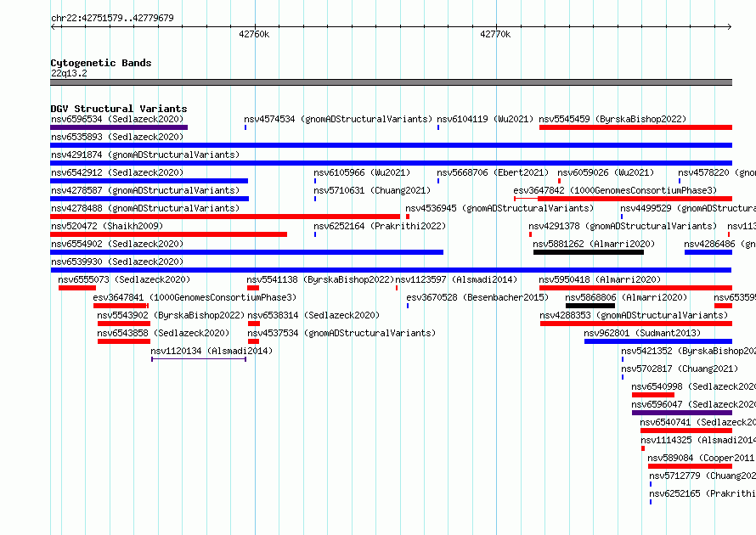Open nsv5710631 (Chuang2021) variant
The image size is (756, 535).
point(372,190)
